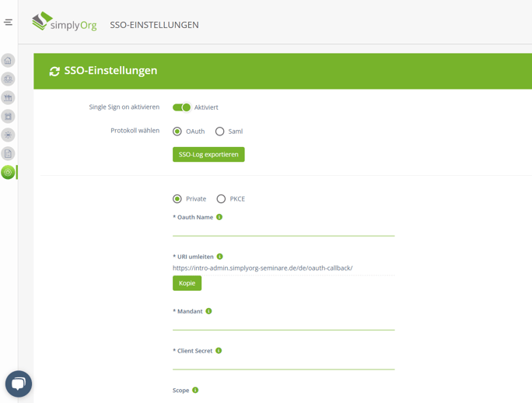Go to the home sidebar icon
This screenshot has height=403, width=532.
point(8,61)
